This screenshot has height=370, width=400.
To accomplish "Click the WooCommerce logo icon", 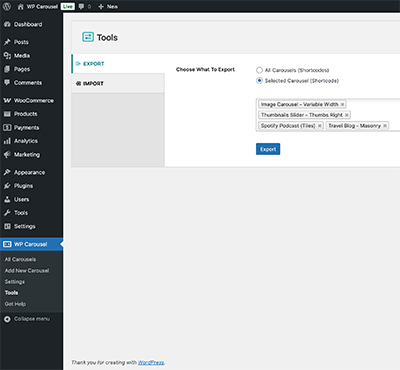I will click(7, 100).
